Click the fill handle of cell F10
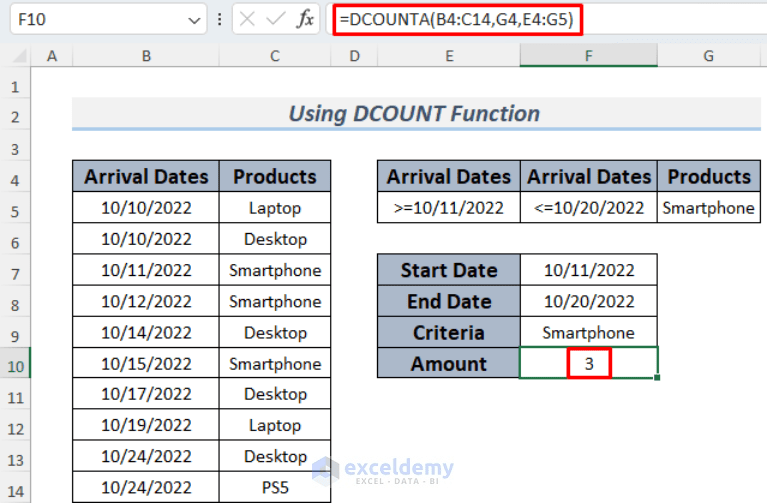Screen dimensions: 767x503 (x=657, y=377)
